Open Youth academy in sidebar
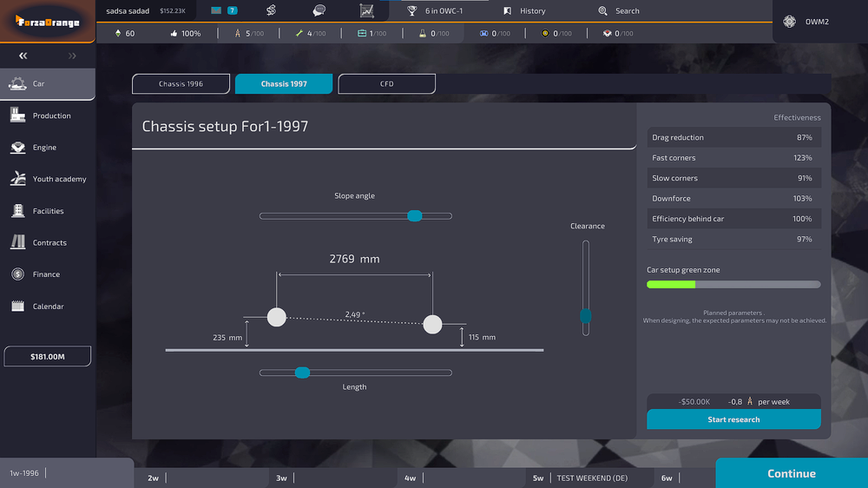 48,179
